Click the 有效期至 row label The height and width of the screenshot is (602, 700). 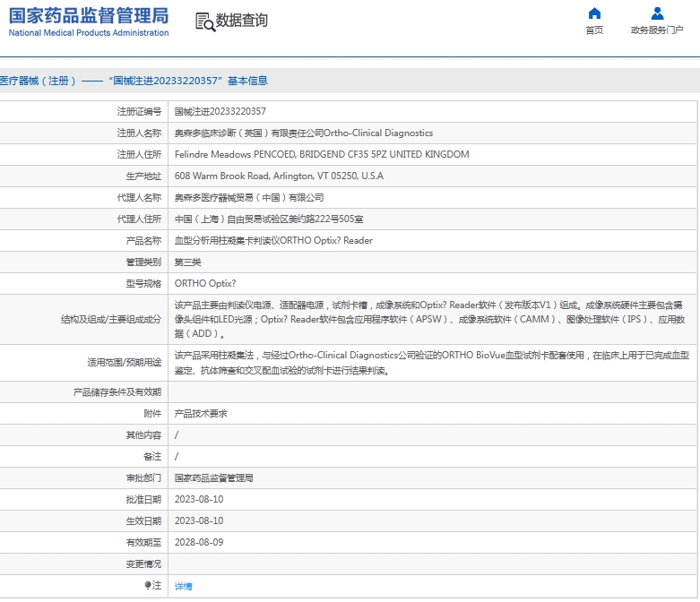click(x=143, y=543)
